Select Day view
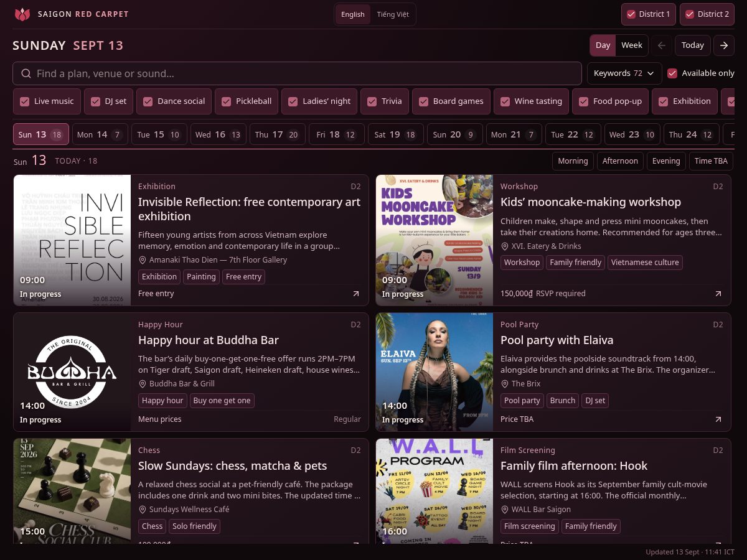 603,45
